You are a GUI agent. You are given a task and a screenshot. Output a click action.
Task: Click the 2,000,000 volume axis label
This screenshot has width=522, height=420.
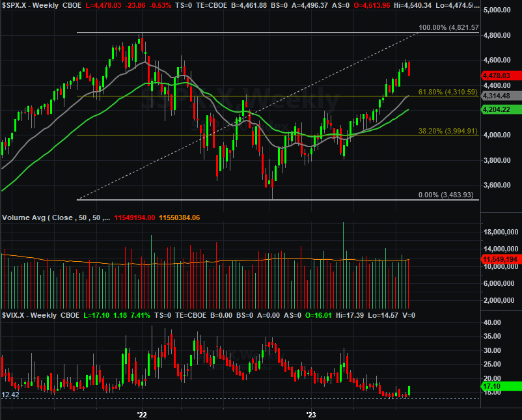pyautogui.click(x=499, y=300)
